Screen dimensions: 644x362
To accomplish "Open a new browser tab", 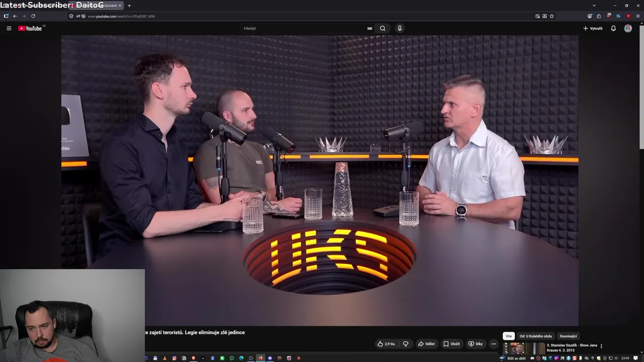I will tap(129, 6).
